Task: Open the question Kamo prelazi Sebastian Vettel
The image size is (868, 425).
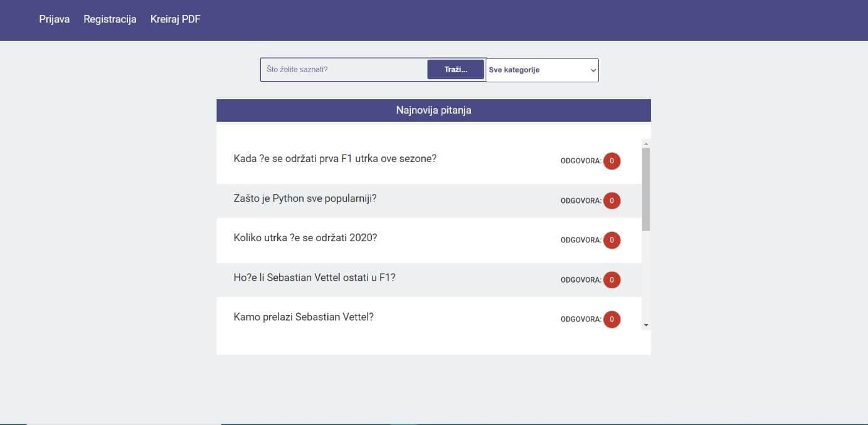Action: tap(304, 317)
